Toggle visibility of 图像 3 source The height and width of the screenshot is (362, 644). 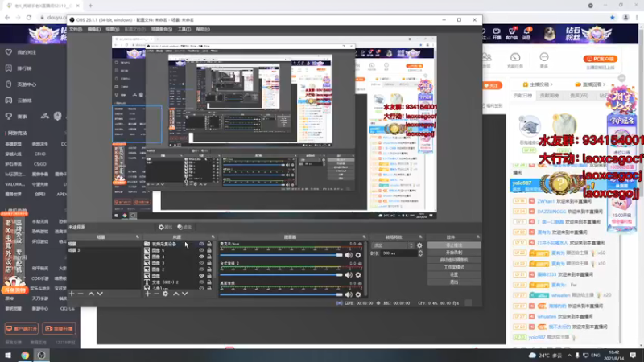point(201,263)
